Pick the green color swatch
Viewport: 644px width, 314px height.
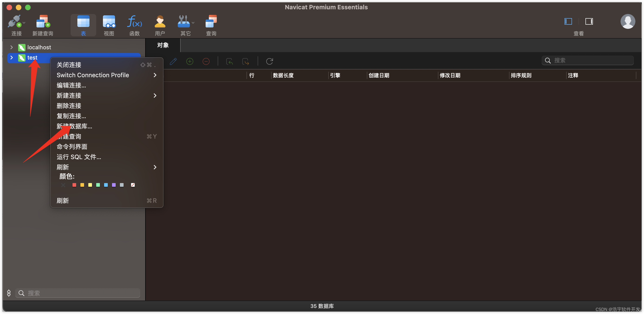[98, 185]
